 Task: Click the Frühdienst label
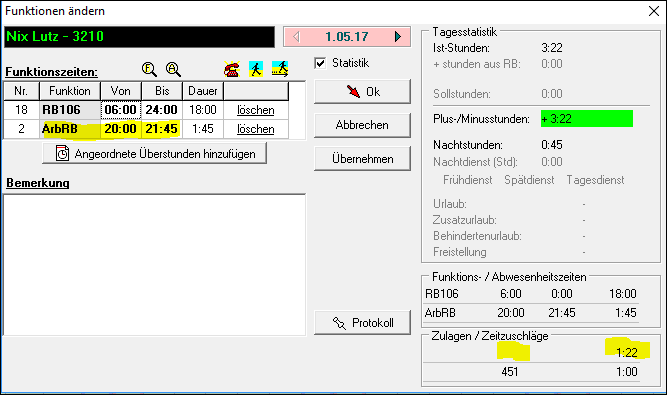(x=467, y=180)
